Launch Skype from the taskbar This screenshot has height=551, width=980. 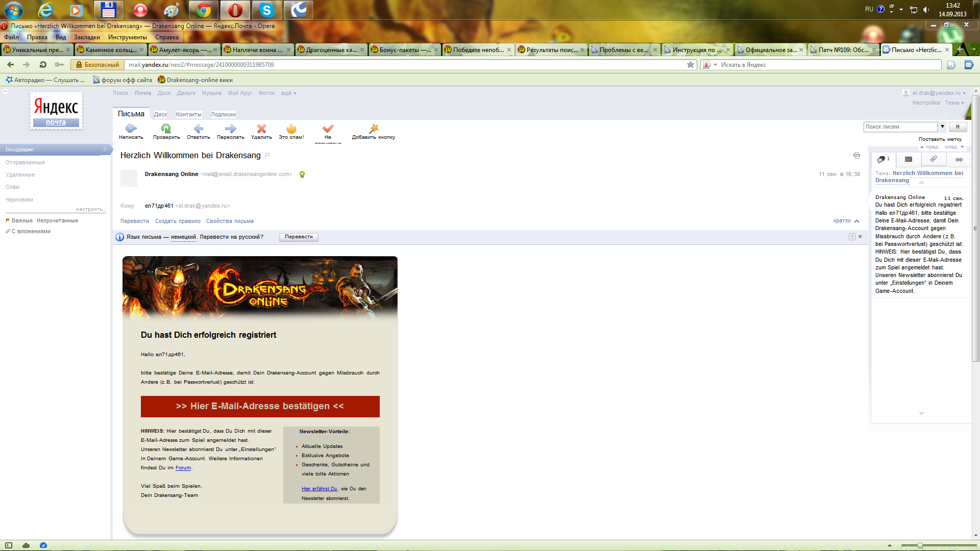266,10
